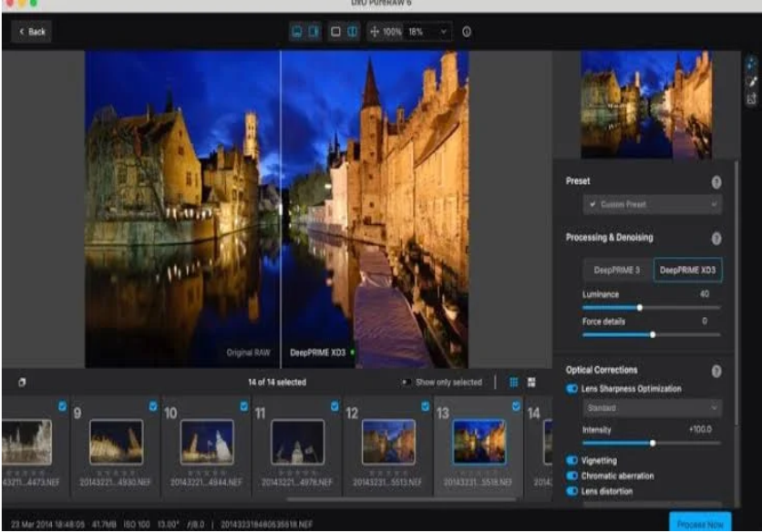Switch to single image preview mode
The width and height of the screenshot is (762, 532).
(335, 32)
